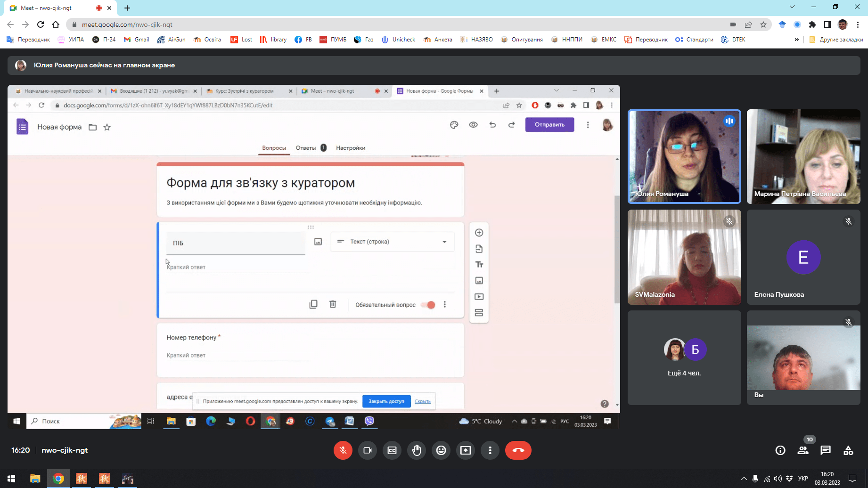Show participants list icon
The width and height of the screenshot is (868, 488).
click(x=803, y=450)
